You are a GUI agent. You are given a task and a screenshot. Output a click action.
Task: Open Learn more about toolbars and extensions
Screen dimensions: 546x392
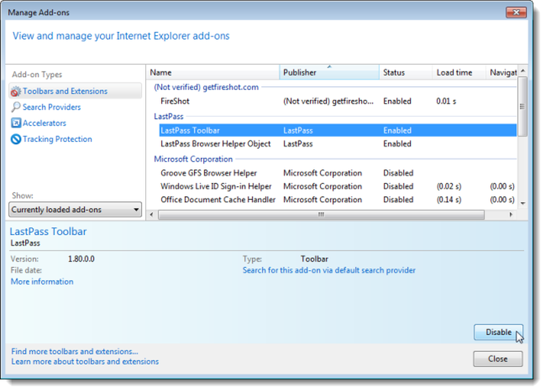point(85,362)
